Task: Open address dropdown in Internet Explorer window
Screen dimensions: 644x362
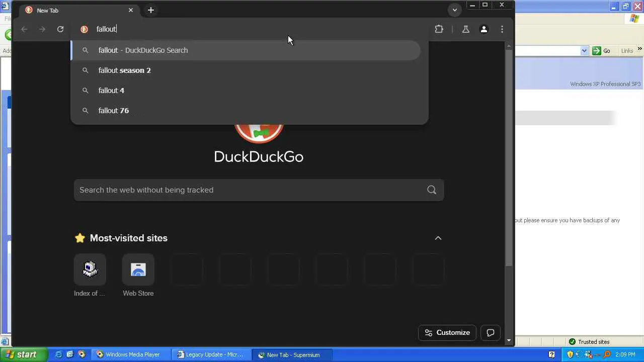Action: 584,51
